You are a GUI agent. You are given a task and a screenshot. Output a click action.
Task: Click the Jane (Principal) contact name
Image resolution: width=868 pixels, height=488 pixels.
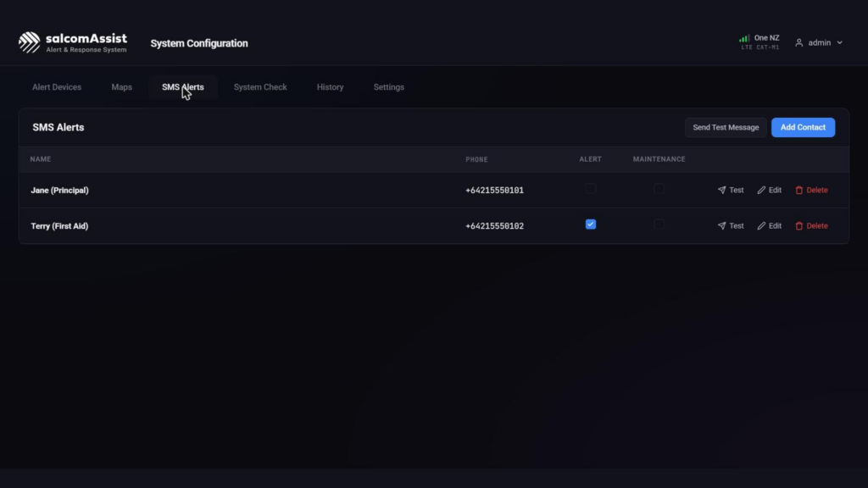coord(60,191)
